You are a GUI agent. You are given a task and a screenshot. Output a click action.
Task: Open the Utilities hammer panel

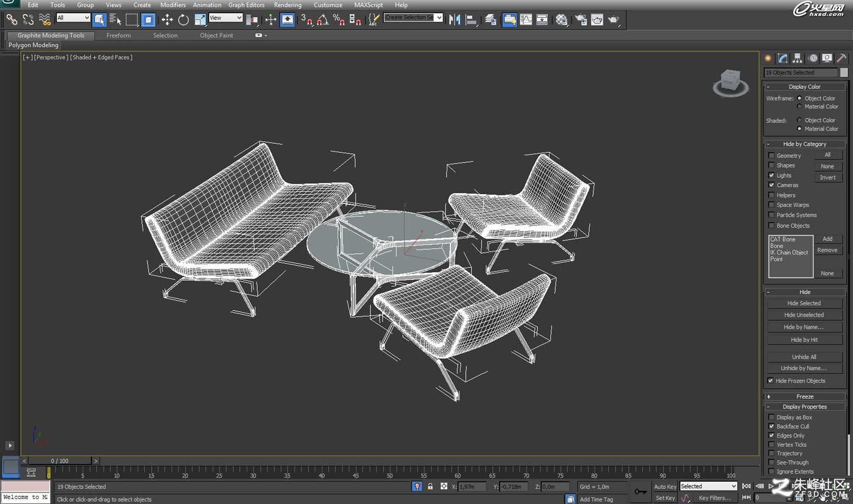[x=841, y=58]
